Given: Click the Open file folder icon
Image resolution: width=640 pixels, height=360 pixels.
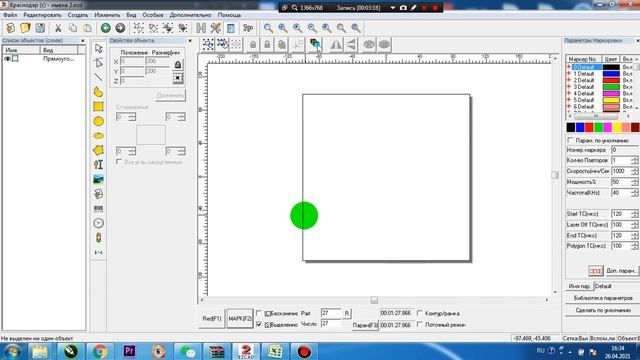Looking at the screenshot, I should point(25,28).
